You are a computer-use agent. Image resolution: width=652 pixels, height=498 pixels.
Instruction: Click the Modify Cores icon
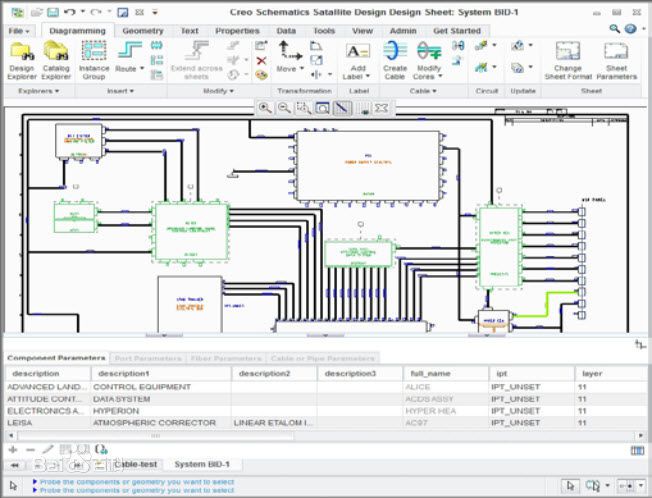(x=429, y=51)
